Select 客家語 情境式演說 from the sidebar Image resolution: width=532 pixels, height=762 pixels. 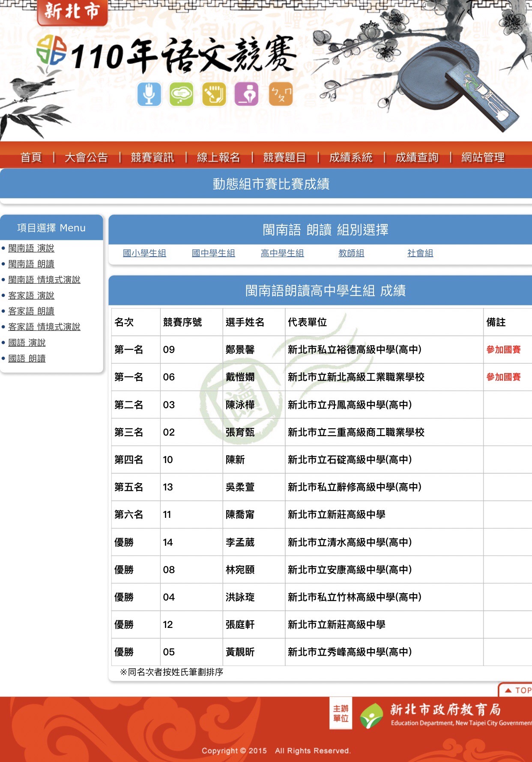(44, 327)
